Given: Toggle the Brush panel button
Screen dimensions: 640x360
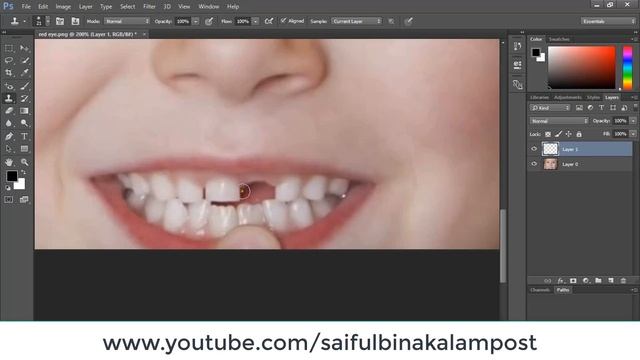Looking at the screenshot, I should click(x=60, y=21).
